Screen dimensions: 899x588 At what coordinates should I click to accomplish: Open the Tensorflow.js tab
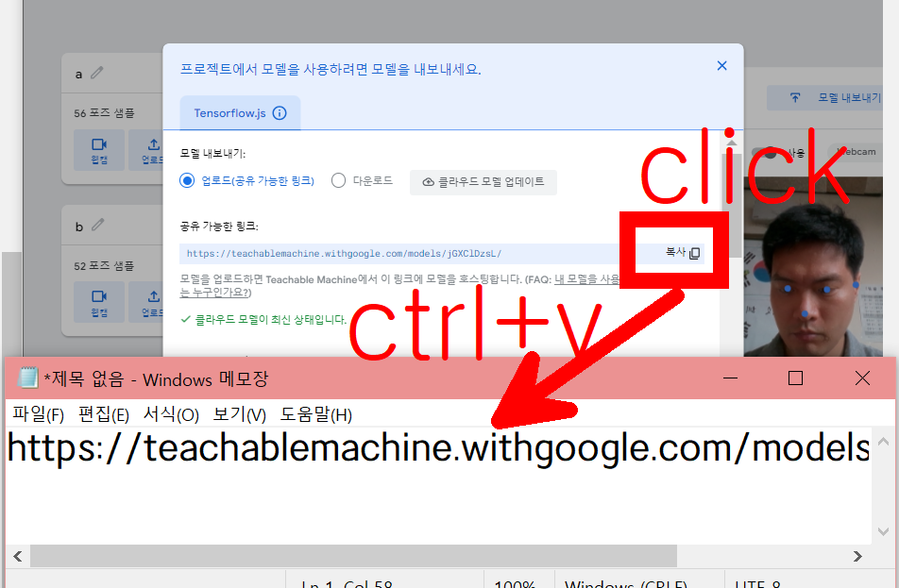240,113
